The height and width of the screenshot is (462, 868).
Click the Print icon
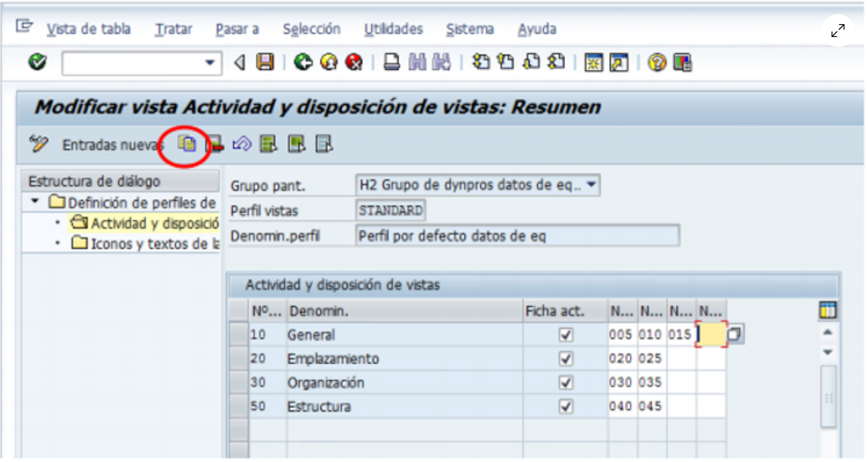coord(392,62)
